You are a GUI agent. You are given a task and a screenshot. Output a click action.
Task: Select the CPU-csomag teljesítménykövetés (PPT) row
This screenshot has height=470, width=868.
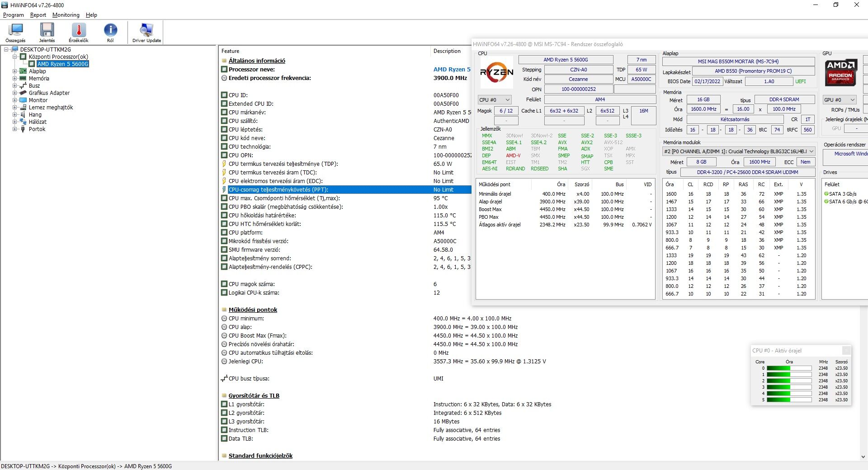tap(345, 189)
